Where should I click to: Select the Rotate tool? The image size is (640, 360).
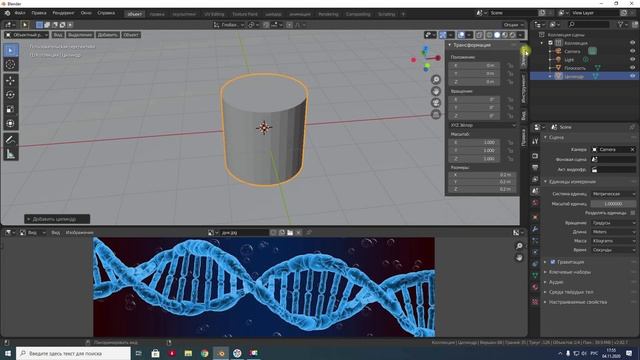[x=11, y=95]
